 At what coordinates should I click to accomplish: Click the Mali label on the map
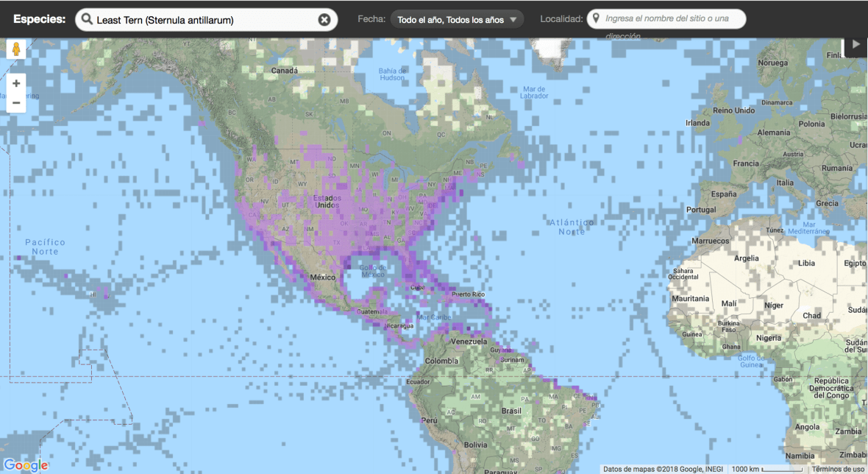(728, 303)
